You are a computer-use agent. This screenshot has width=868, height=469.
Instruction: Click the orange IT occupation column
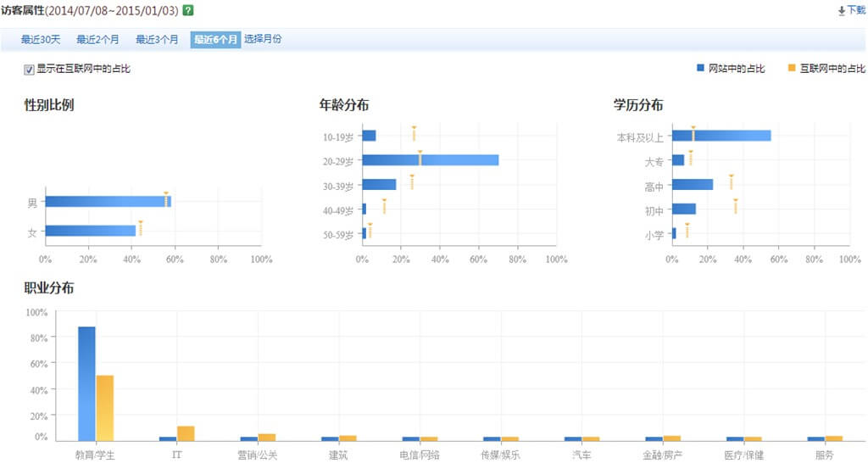coord(186,433)
